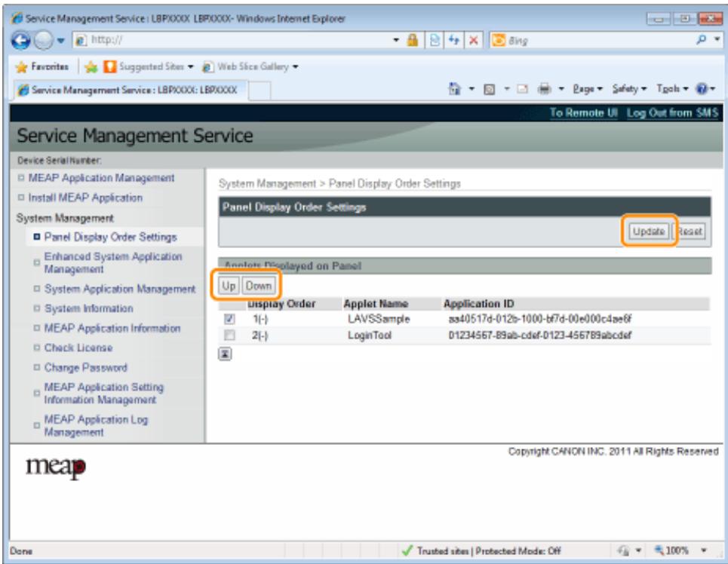Expand the address bar history dropdown arrow

pyautogui.click(x=396, y=41)
